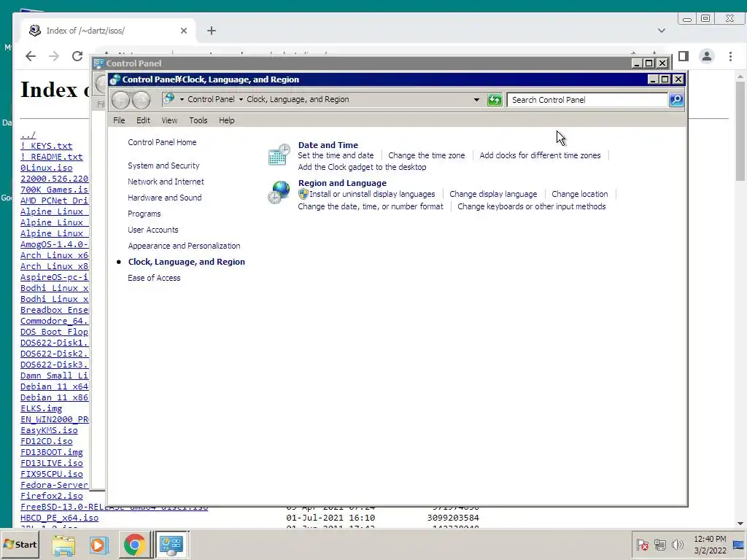
Task: Open Programs category
Action: [x=144, y=214]
